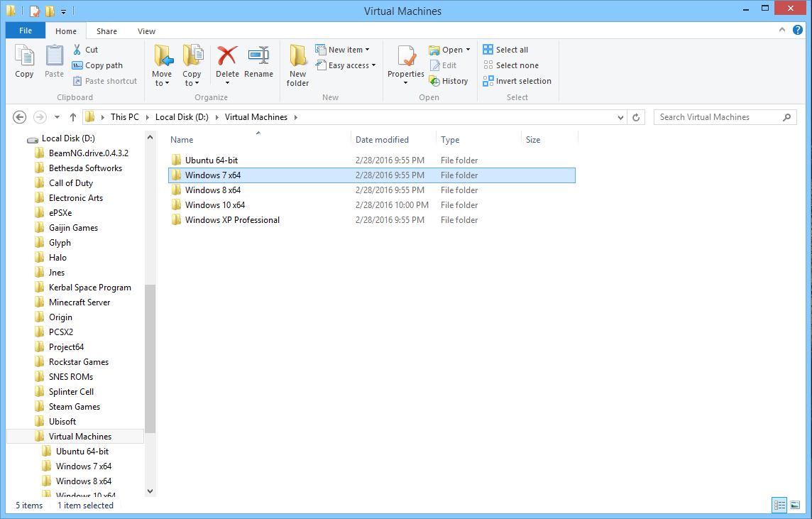Expand the breadcrumb arrow after This PC

[x=147, y=117]
